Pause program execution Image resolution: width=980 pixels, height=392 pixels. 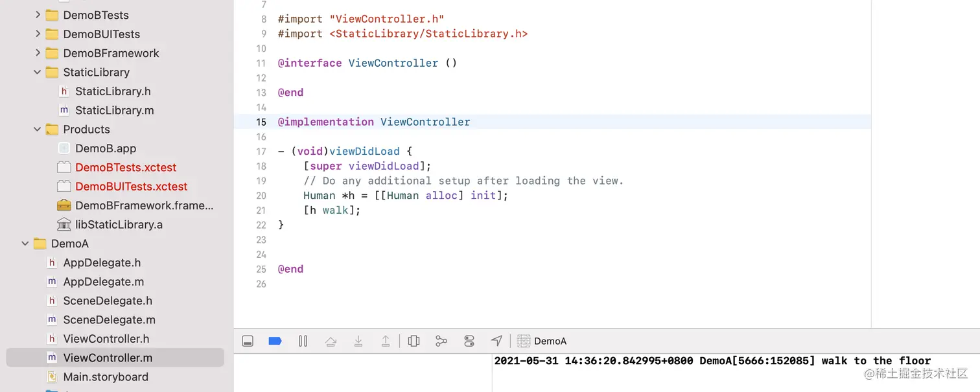303,341
